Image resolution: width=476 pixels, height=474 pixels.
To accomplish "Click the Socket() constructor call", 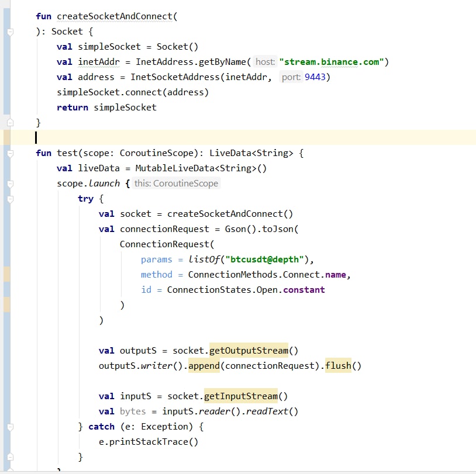I will pos(177,47).
